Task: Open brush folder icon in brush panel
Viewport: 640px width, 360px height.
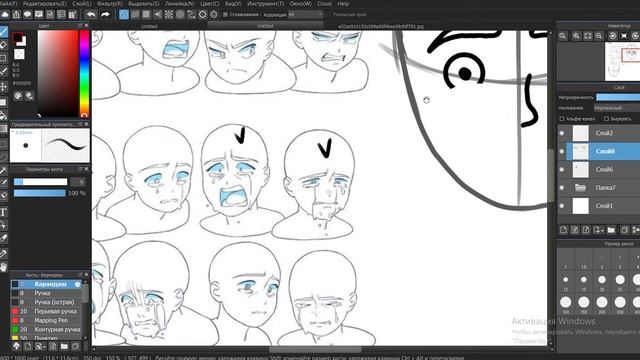Action: (x=64, y=347)
